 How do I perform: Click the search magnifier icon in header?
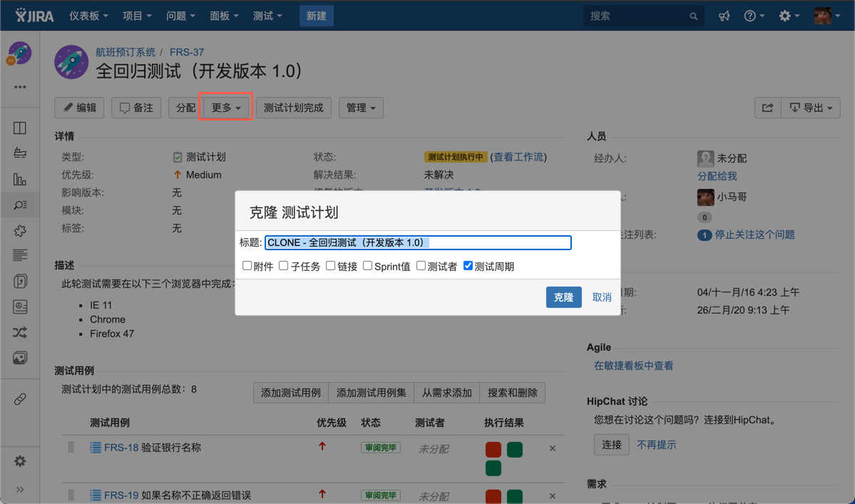pyautogui.click(x=693, y=16)
